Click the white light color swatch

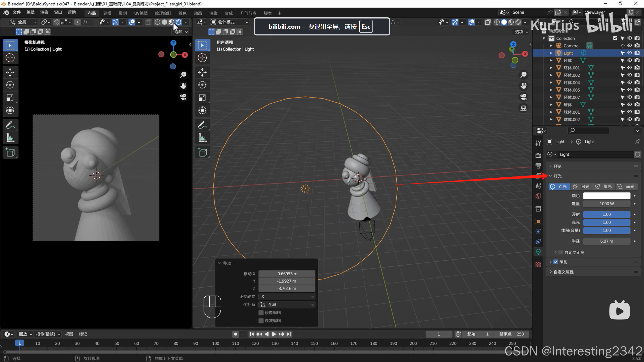[607, 196]
